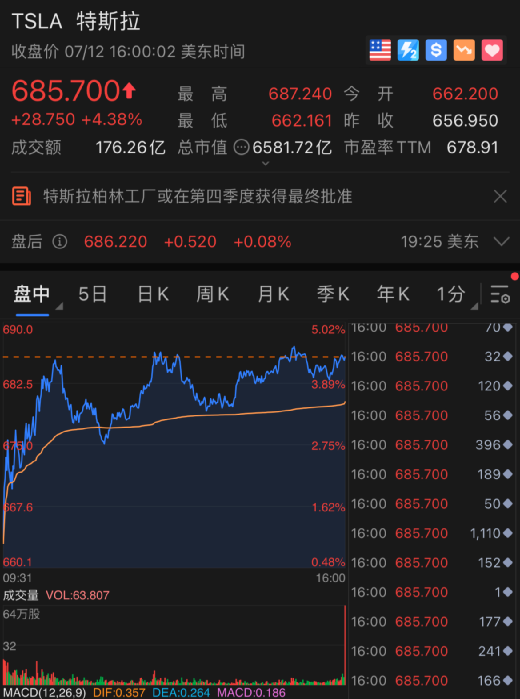Image resolution: width=520 pixels, height=699 pixels.
Task: Tap the diamond marker beside volume 166
Action: (x=508, y=681)
